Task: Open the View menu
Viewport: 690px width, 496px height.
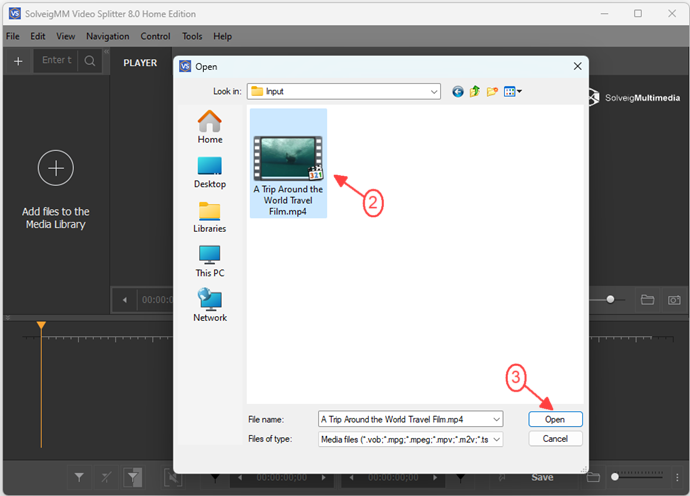Action: [x=66, y=36]
